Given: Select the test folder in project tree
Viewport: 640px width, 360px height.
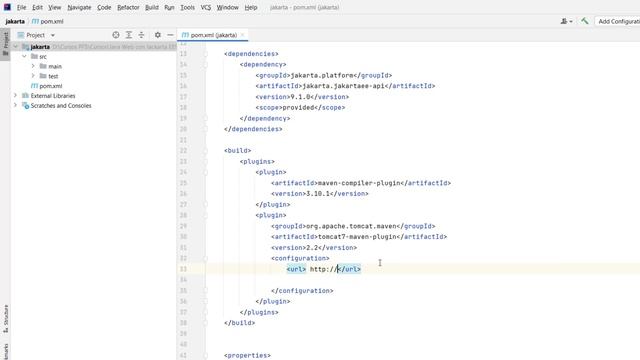Looking at the screenshot, I should 53,76.
